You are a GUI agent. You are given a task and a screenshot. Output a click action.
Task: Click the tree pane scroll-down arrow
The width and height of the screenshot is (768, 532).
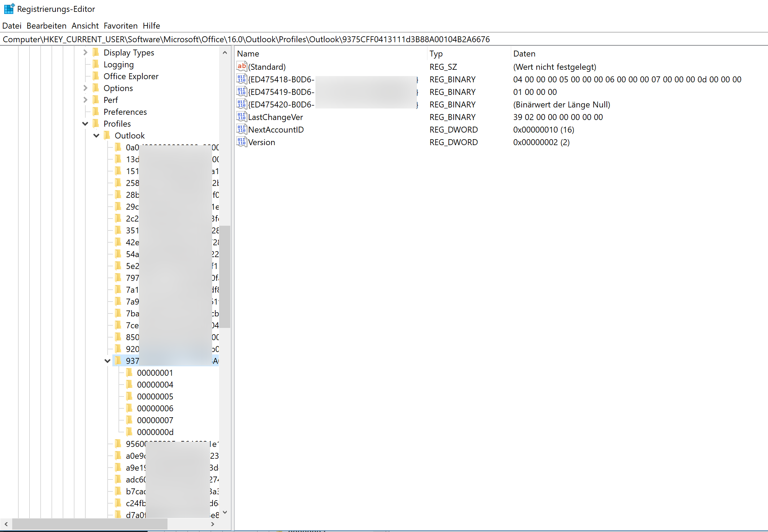(x=225, y=512)
